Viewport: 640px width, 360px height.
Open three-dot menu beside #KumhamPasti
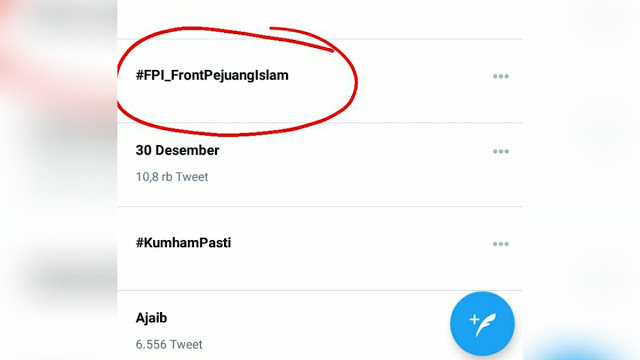click(x=501, y=244)
